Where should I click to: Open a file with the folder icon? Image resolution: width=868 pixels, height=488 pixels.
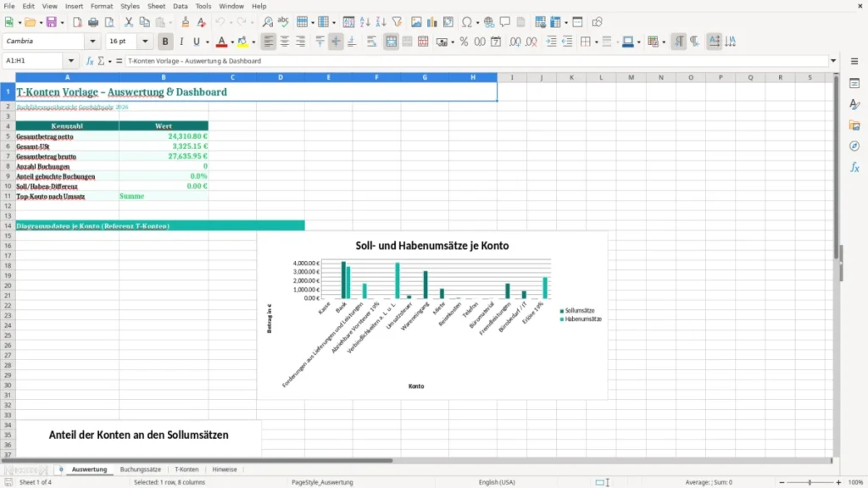[30, 22]
